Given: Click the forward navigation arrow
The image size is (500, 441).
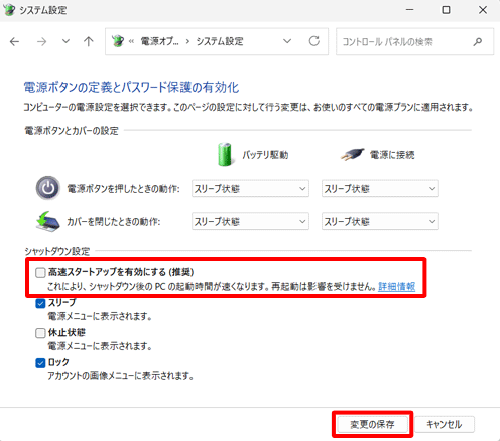Looking at the screenshot, I should (41, 42).
